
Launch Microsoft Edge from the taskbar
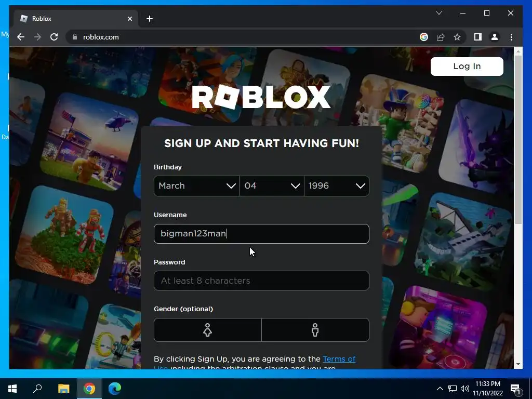click(115, 389)
